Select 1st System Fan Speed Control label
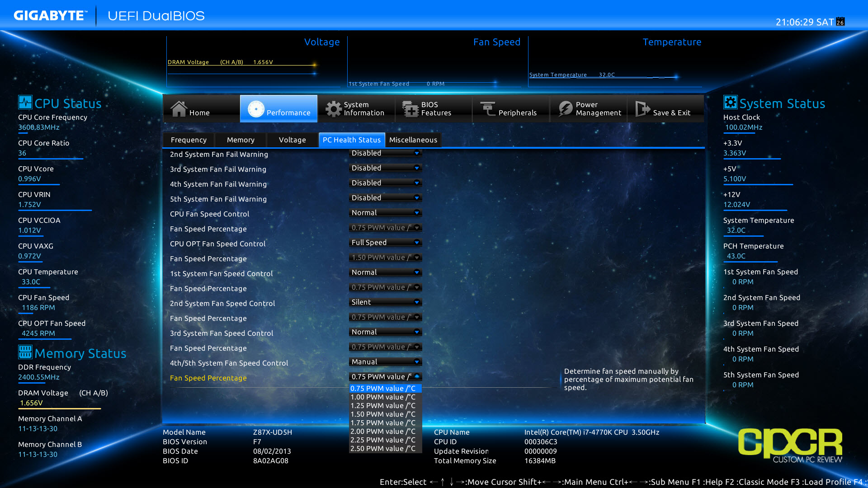Viewport: 868px width, 488px height. (x=221, y=274)
